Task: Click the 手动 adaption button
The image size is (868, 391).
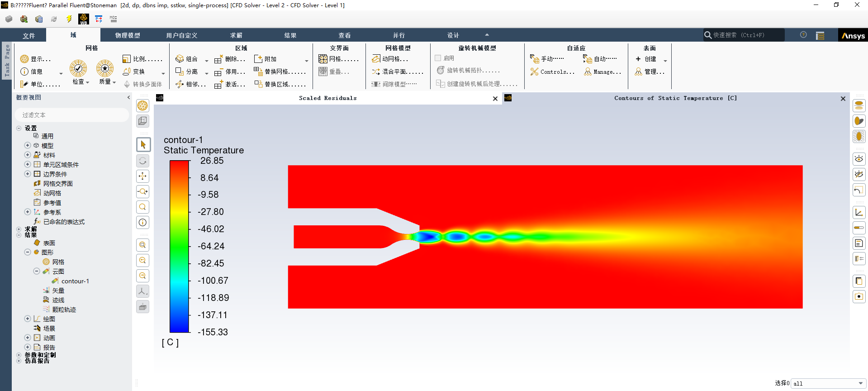Action: [x=547, y=59]
